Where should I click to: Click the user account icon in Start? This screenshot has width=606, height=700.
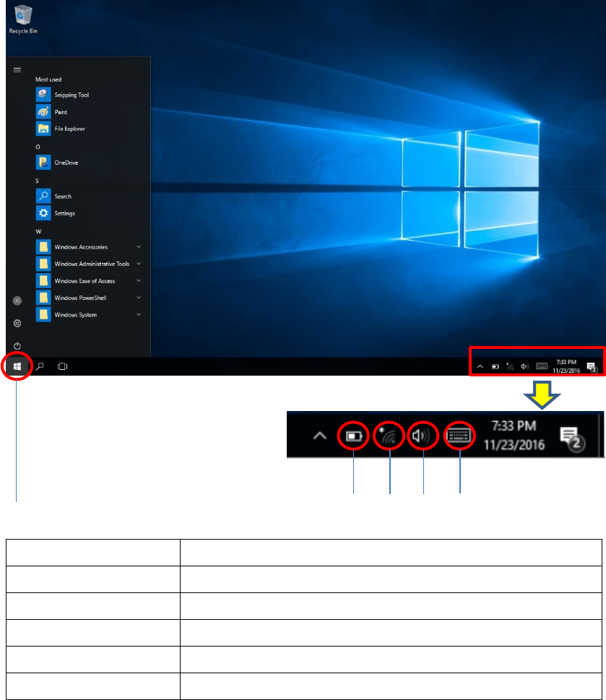tap(17, 301)
